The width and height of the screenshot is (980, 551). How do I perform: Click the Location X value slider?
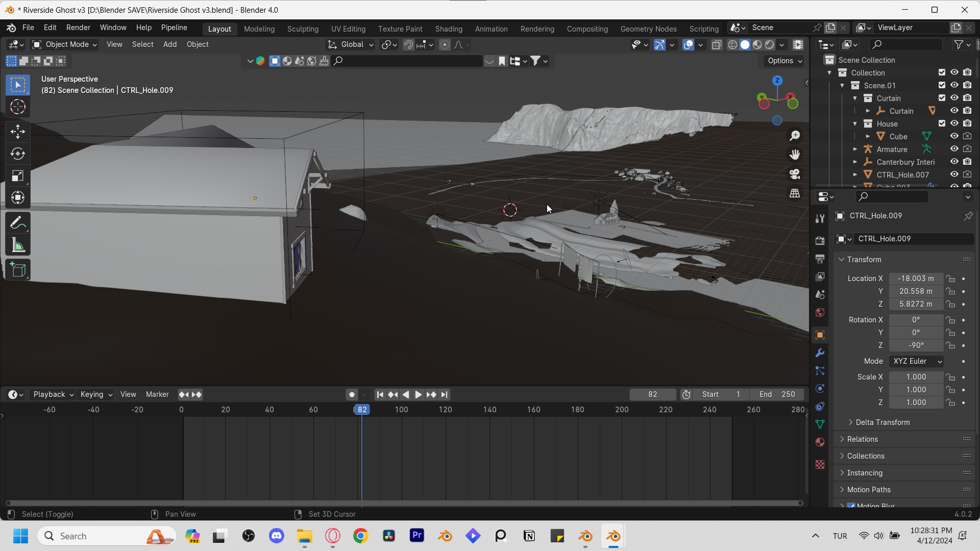916,279
